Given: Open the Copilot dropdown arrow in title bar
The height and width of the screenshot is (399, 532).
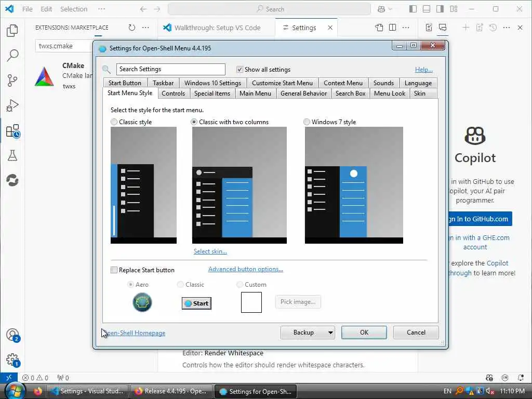Looking at the screenshot, I should pos(390,9).
